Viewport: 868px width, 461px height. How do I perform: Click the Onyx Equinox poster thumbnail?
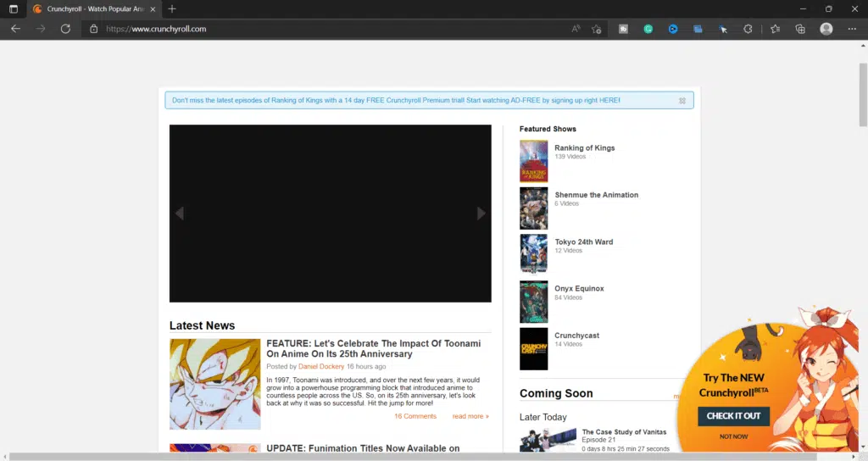[534, 302]
